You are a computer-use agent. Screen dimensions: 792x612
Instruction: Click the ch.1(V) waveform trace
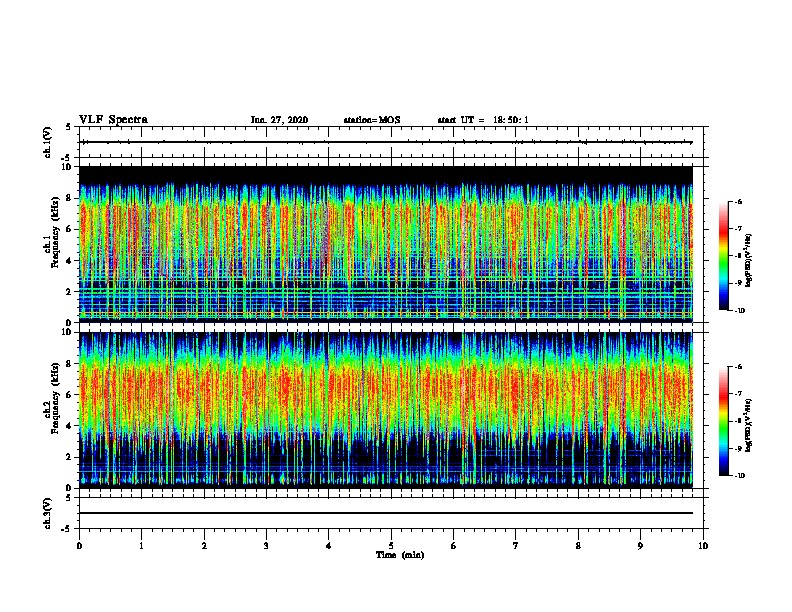pos(387,142)
